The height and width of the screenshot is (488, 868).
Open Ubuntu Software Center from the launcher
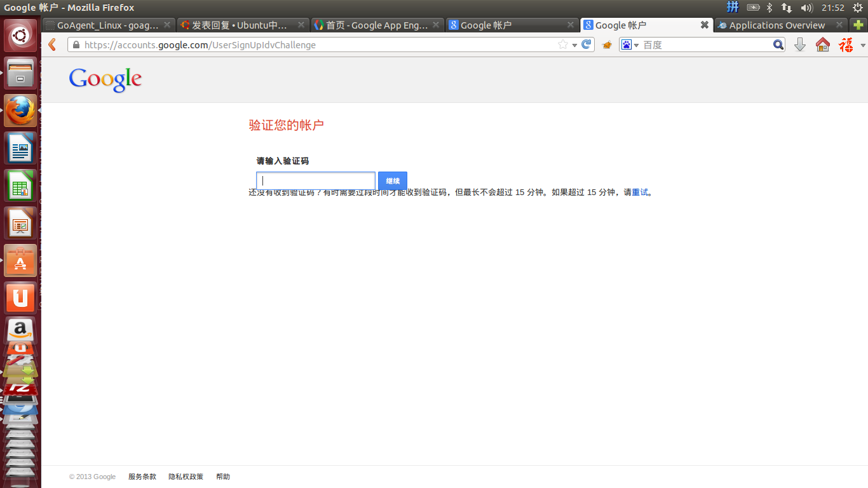20,261
